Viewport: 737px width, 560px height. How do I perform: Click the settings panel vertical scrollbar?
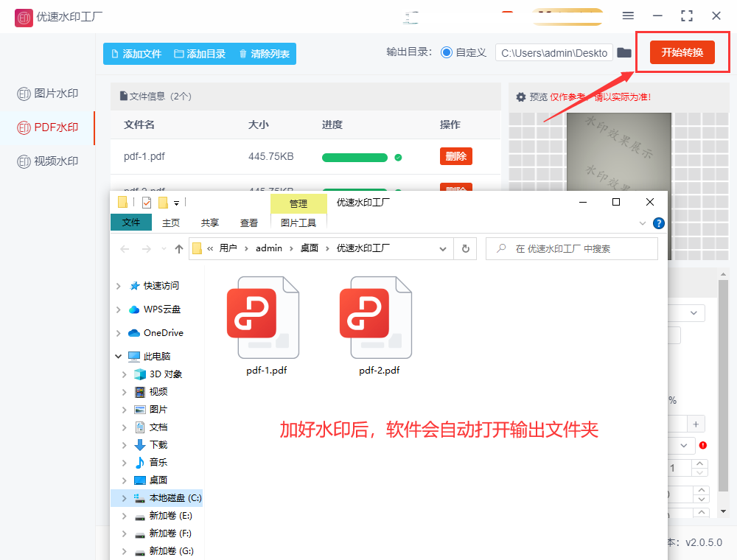724,385
